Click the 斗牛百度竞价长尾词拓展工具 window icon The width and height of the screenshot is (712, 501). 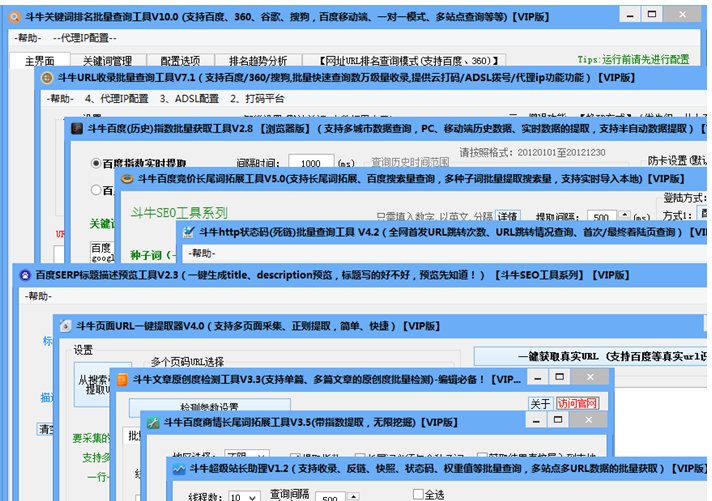pyautogui.click(x=127, y=178)
